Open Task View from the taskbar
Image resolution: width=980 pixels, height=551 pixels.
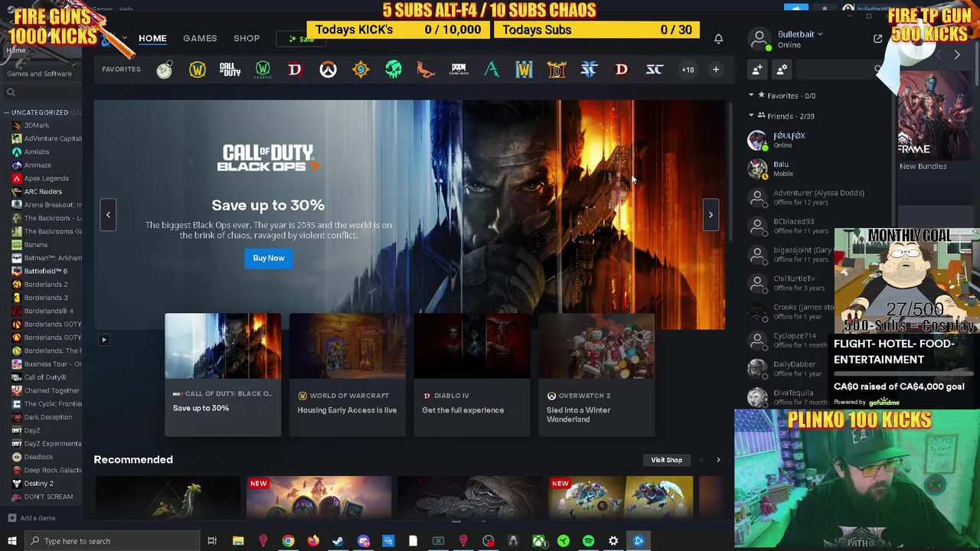pyautogui.click(x=212, y=541)
